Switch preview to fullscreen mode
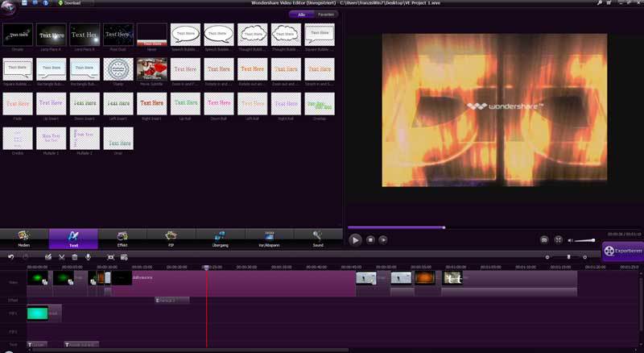The image size is (644, 353). [558, 239]
